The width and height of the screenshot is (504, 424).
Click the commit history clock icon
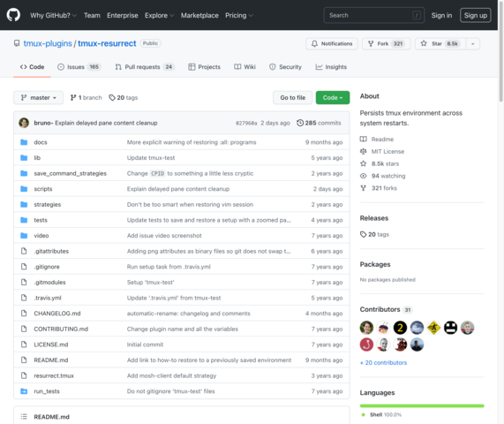click(300, 123)
